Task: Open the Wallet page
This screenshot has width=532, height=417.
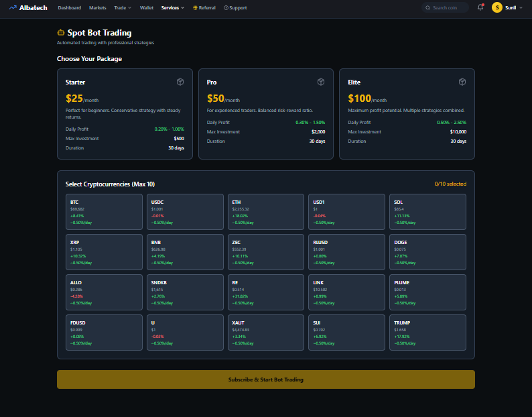Action: coord(147,7)
